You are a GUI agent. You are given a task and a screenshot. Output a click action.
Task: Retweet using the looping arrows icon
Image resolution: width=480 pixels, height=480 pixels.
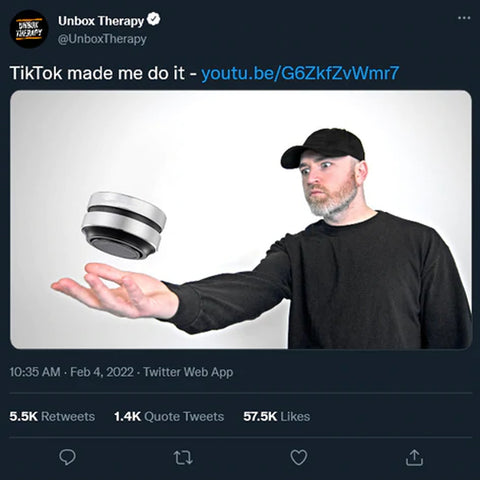coord(183,457)
